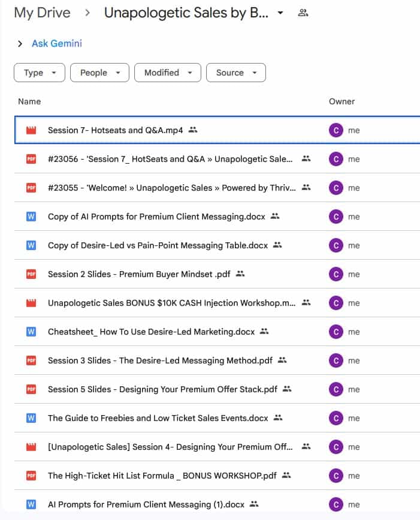Click the video icon for BONUS $10K CASH Injection Workshop
Viewport: 420px width, 520px height.
click(x=31, y=303)
